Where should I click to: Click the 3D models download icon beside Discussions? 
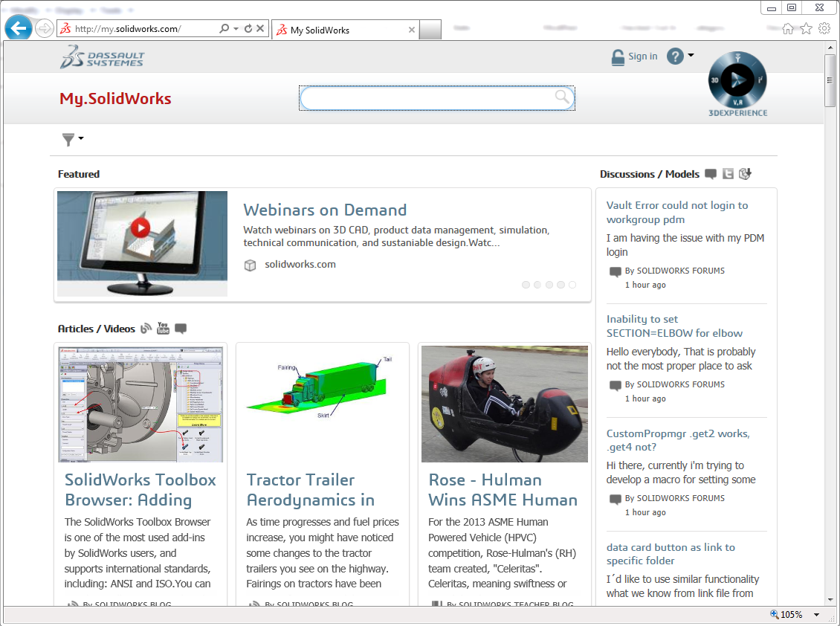click(746, 174)
